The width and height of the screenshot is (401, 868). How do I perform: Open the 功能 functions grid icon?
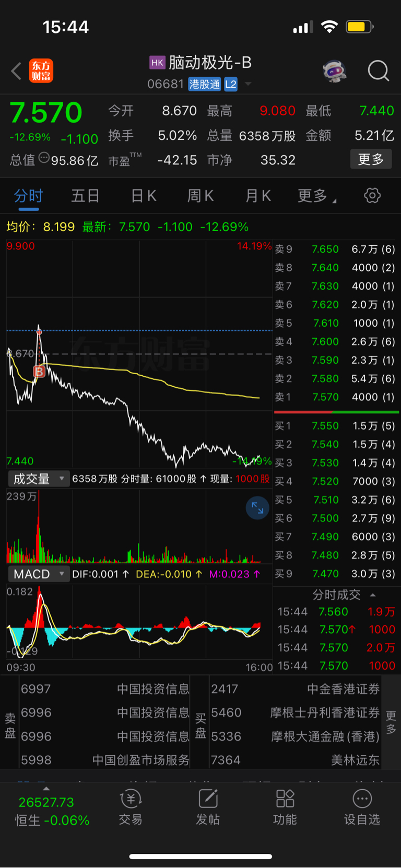click(x=285, y=807)
